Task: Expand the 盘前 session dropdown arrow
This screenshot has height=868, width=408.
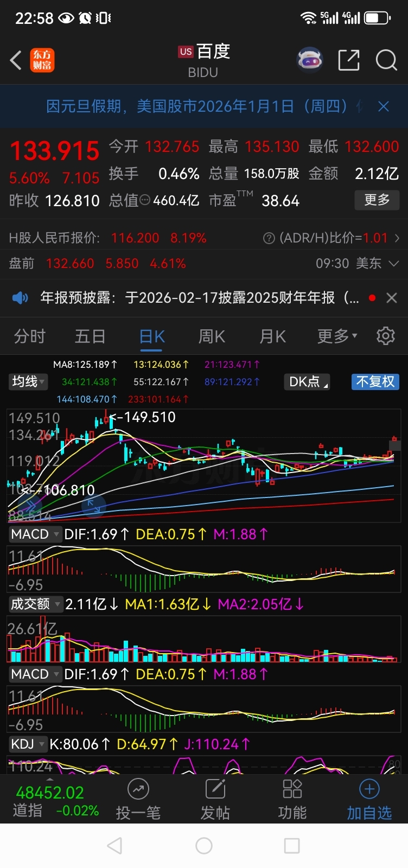Action: point(394,264)
